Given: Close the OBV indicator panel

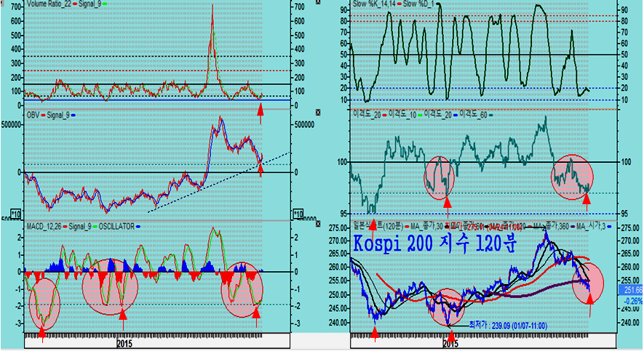Looking at the screenshot, I should point(318,111).
